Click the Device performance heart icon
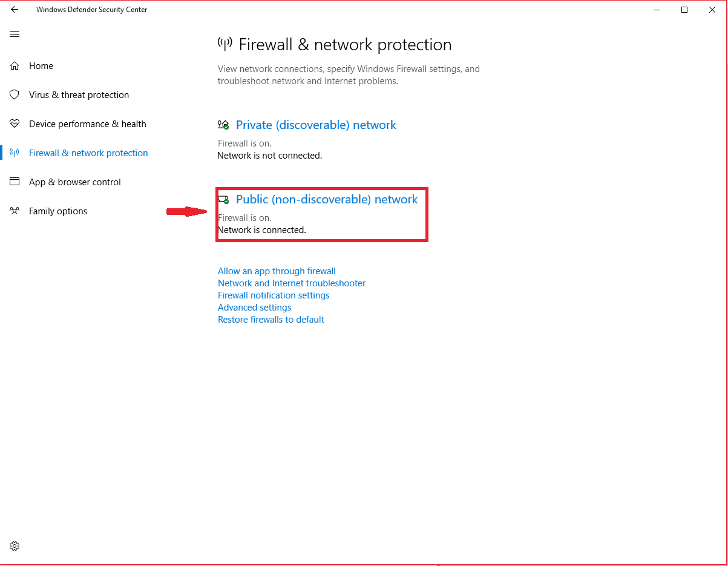This screenshot has width=728, height=566. 15,123
